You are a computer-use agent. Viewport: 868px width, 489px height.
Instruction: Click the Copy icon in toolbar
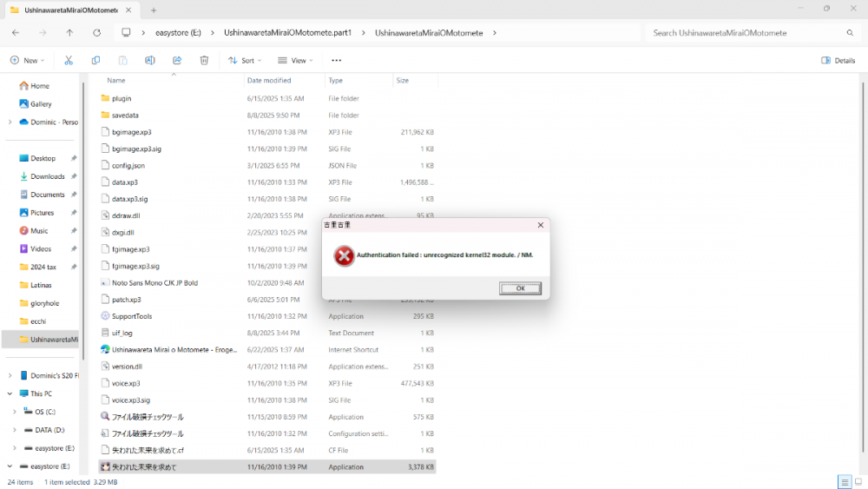pos(95,61)
